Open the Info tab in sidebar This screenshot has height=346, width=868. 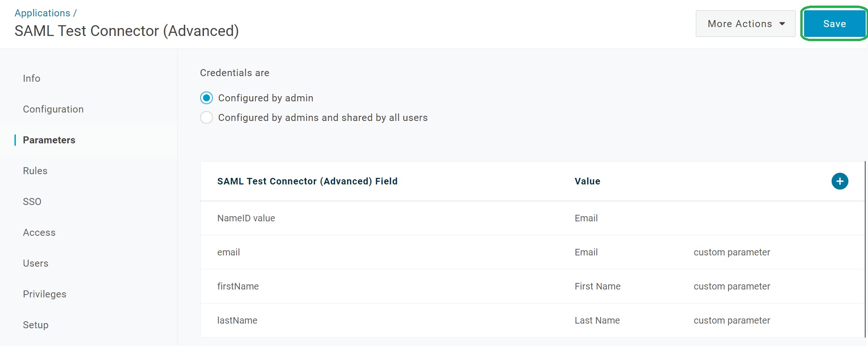coord(32,78)
